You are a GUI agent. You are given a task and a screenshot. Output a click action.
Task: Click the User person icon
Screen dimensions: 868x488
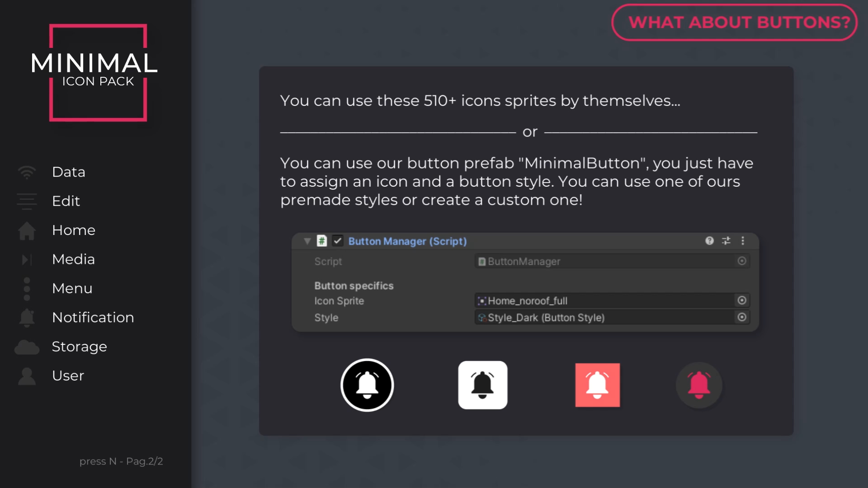click(x=27, y=376)
